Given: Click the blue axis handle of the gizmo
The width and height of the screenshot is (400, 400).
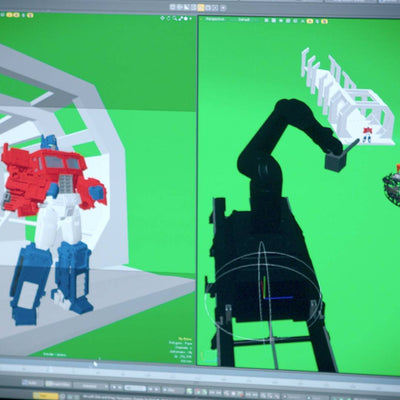Looking at the screenshot, I should tap(280, 298).
